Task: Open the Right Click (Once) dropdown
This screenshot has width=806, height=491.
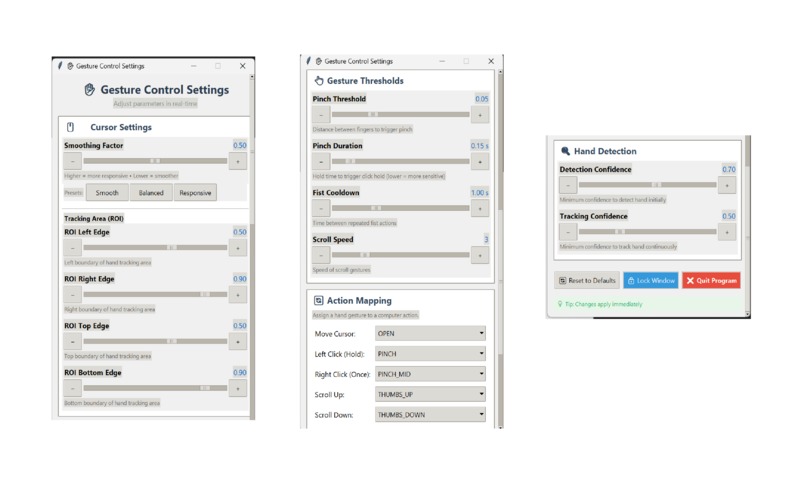Action: tap(430, 374)
